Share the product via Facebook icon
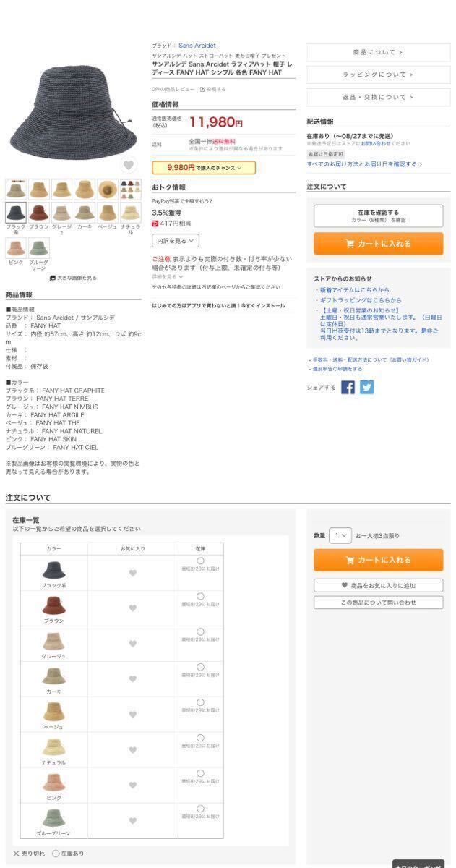The width and height of the screenshot is (456, 868). click(348, 387)
